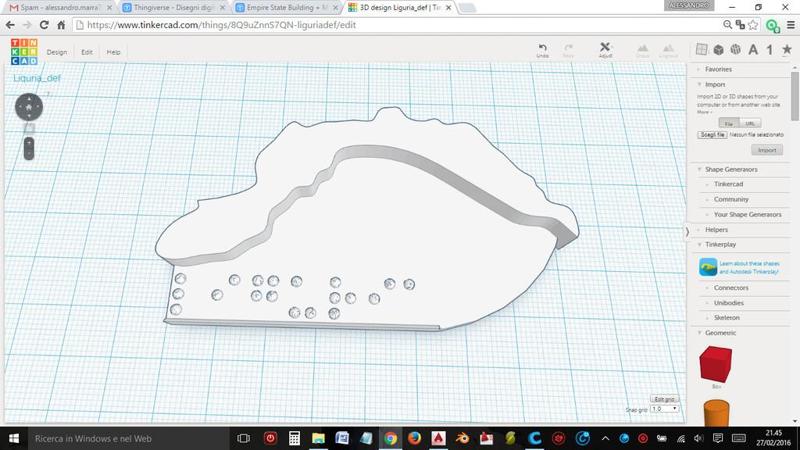Switch to the Spam Gmail tab
This screenshot has width=800, height=450.
[60, 8]
